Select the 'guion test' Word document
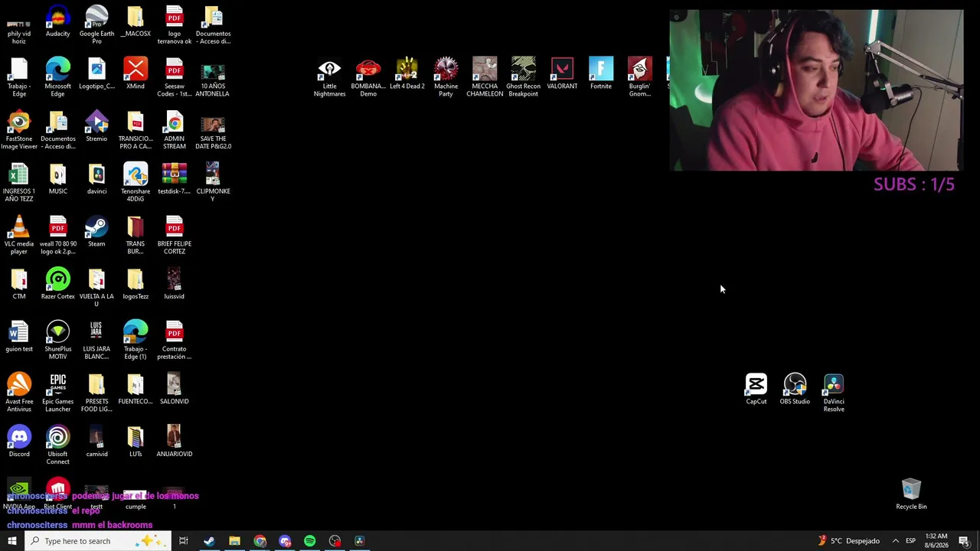Image resolution: width=980 pixels, height=551 pixels. click(19, 337)
